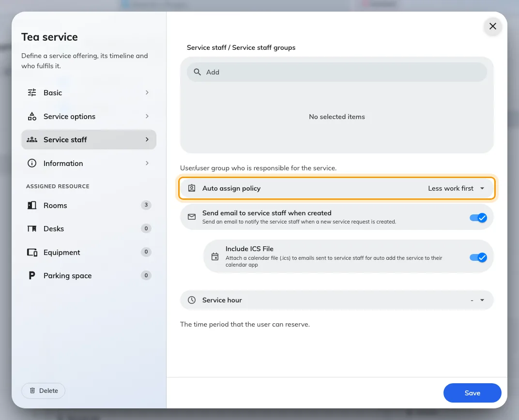The height and width of the screenshot is (420, 519).
Task: Close the Tea service dialog
Action: pyautogui.click(x=493, y=26)
